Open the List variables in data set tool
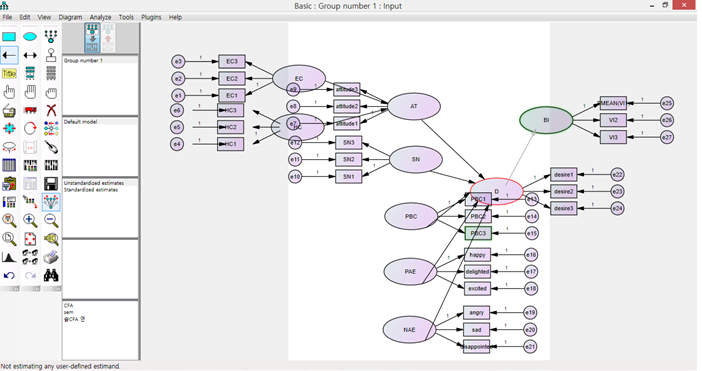This screenshot has height=371, width=702. tap(51, 74)
